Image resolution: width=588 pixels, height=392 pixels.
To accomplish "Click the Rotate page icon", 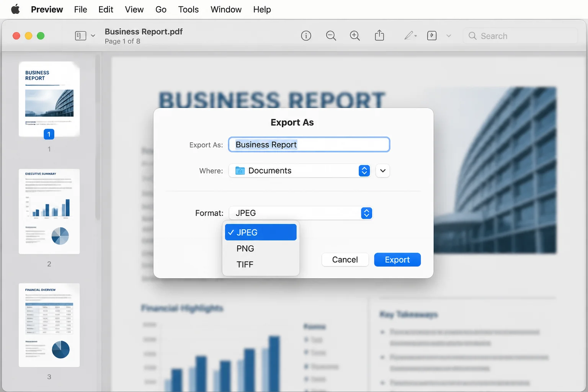I will pos(432,36).
